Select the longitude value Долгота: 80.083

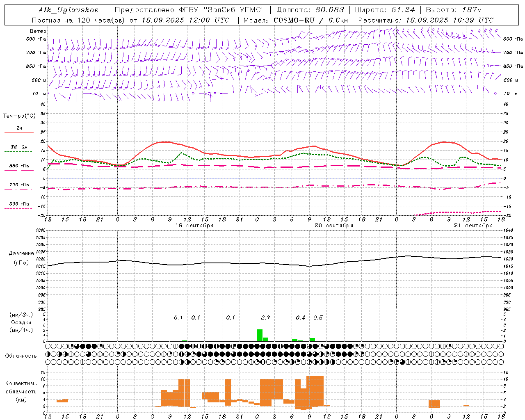(x=310, y=10)
